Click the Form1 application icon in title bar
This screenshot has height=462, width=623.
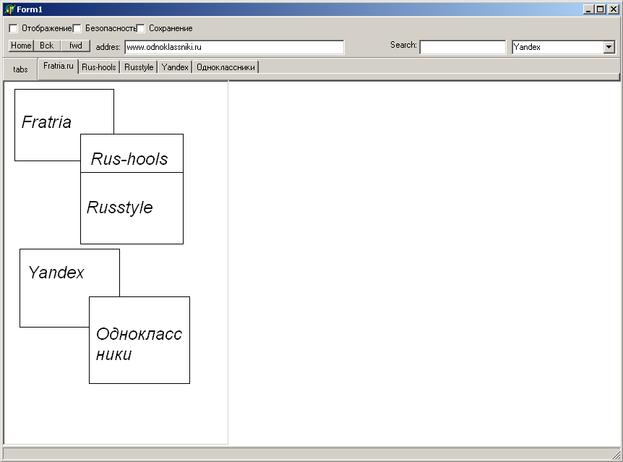[x=10, y=9]
